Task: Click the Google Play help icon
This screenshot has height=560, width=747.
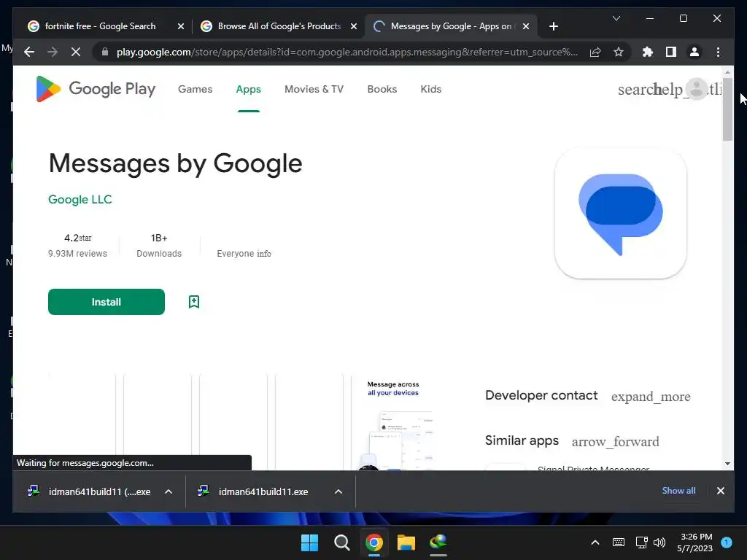Action: [x=668, y=89]
